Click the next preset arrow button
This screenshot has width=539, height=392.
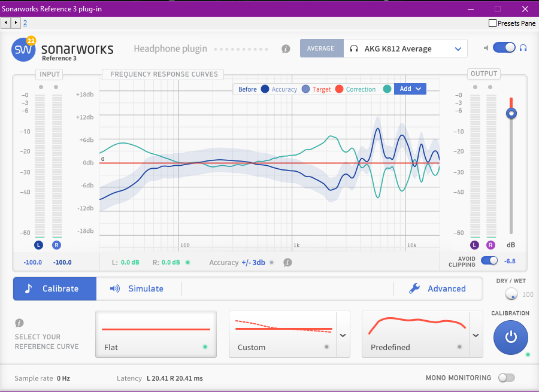tap(16, 23)
